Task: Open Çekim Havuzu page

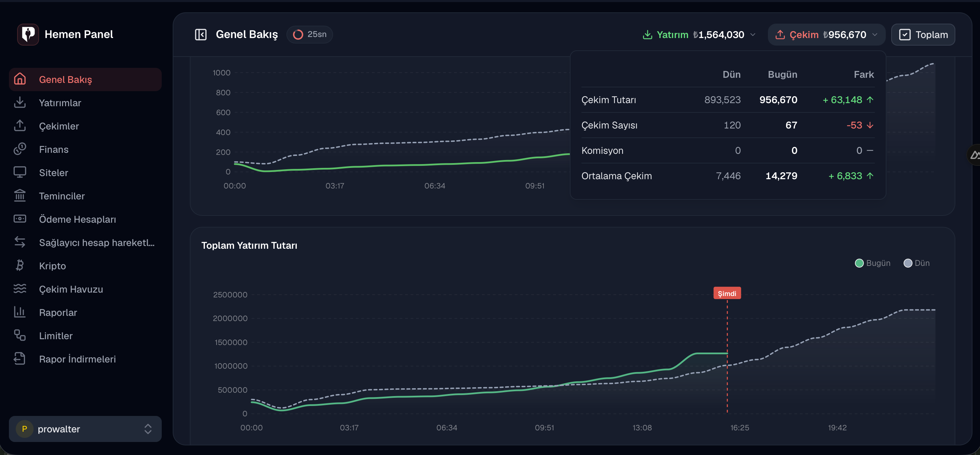Action: [x=85, y=289]
